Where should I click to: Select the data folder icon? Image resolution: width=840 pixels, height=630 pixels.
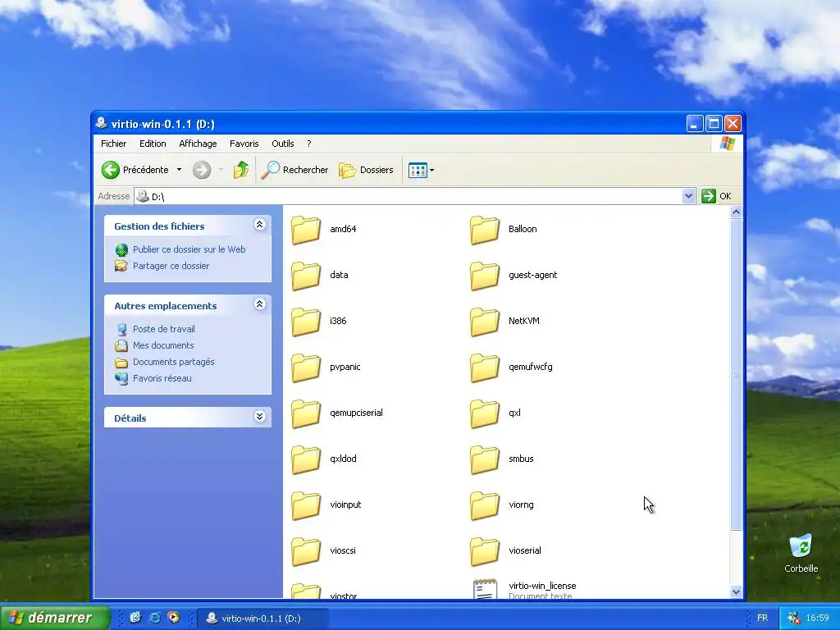point(306,276)
